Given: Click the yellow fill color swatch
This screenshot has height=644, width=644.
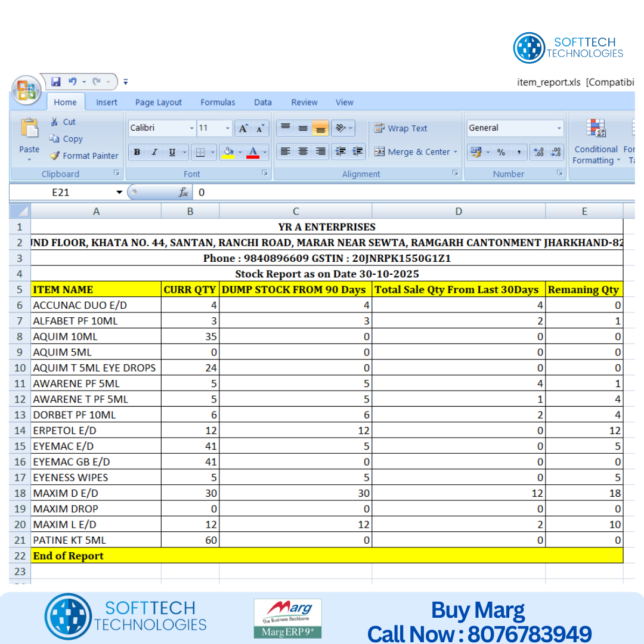Looking at the screenshot, I should point(228,152).
